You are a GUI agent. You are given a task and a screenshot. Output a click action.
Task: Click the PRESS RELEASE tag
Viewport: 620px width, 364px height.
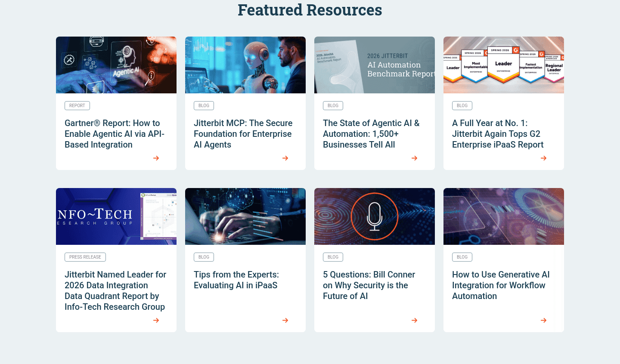pos(85,257)
